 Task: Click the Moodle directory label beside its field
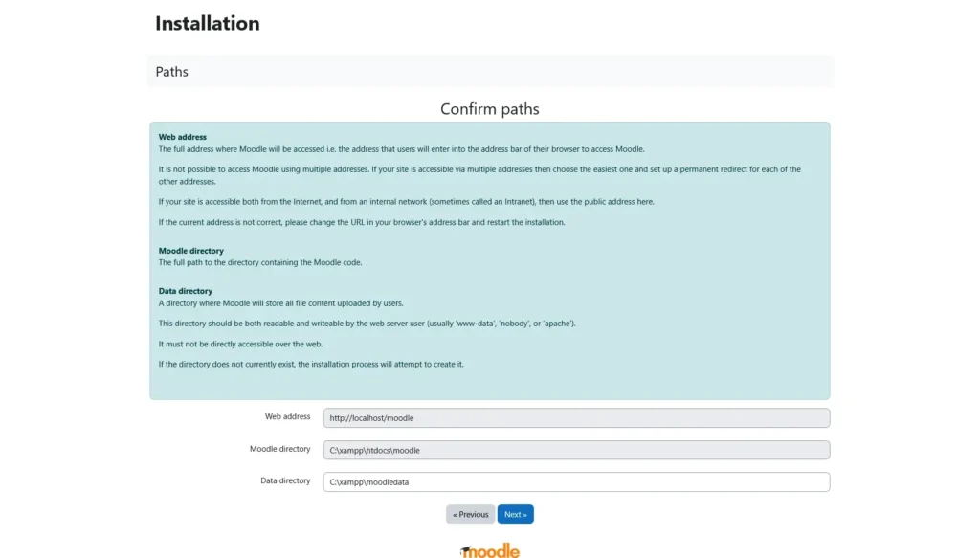point(278,448)
